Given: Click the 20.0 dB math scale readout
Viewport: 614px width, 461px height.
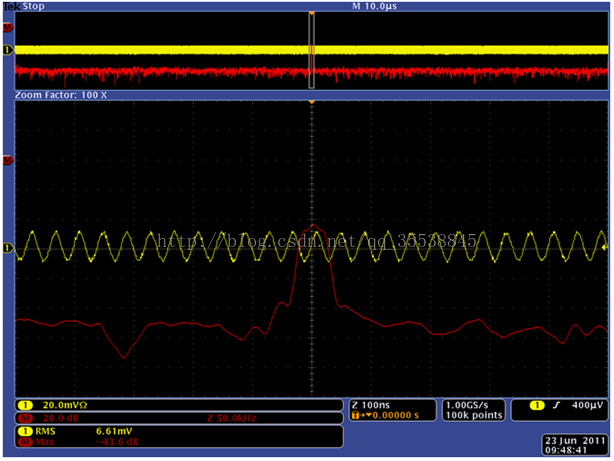Looking at the screenshot, I should point(60,418).
